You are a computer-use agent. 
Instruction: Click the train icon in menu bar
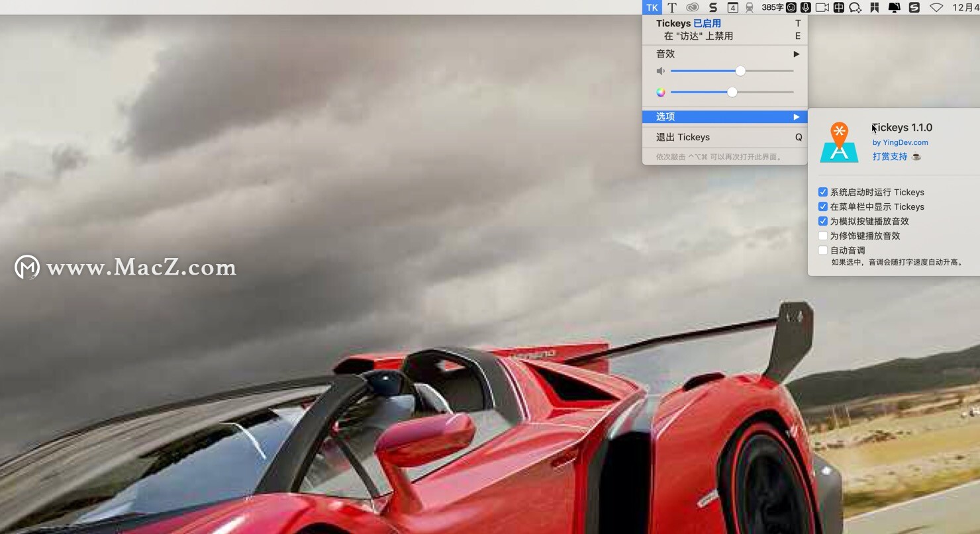pyautogui.click(x=750, y=7)
